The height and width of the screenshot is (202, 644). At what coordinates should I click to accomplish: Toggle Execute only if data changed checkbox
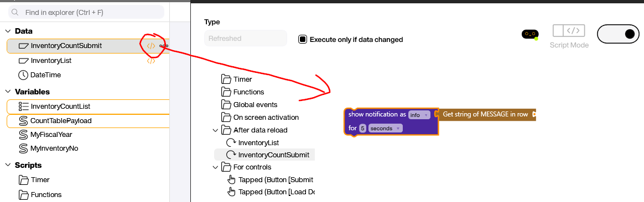pos(303,39)
